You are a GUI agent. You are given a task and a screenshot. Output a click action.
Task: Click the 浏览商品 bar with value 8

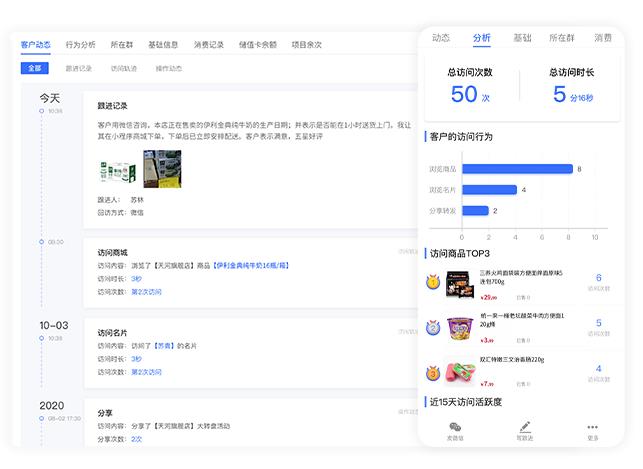tap(518, 169)
